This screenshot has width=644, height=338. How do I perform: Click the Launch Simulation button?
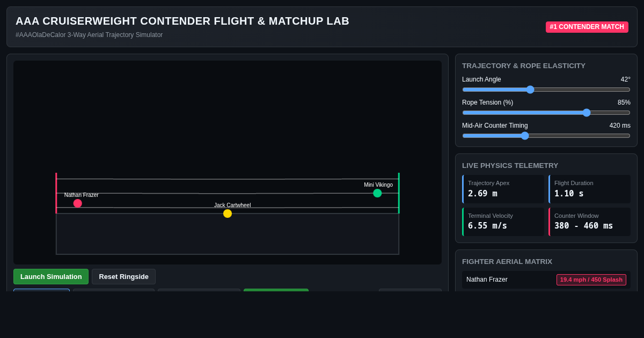tap(51, 277)
